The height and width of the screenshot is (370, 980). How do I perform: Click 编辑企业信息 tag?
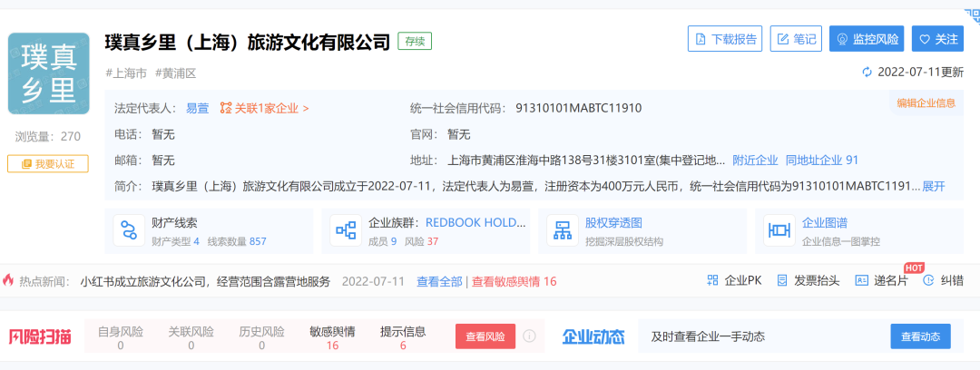[x=926, y=103]
